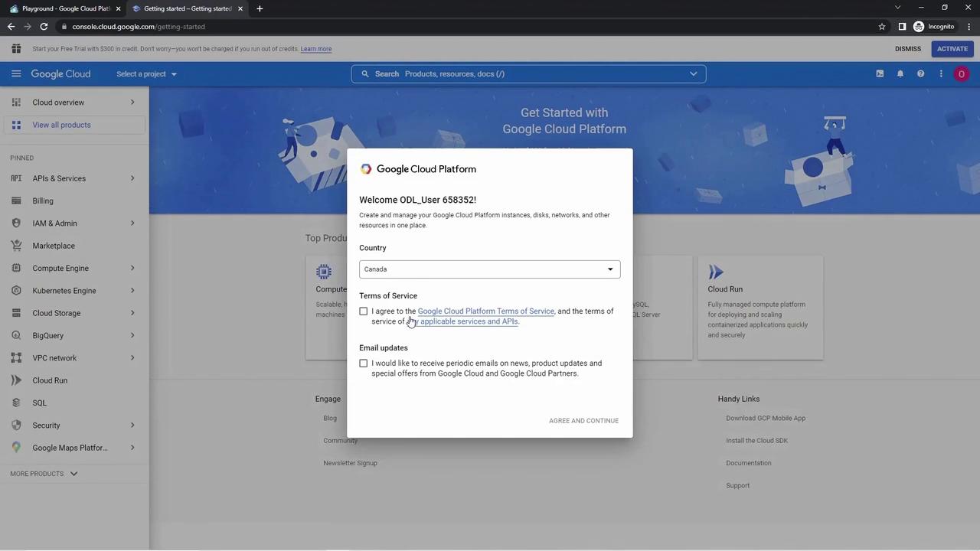Click the Marketplace cart icon
The width and height of the screenshot is (980, 551).
click(x=16, y=246)
